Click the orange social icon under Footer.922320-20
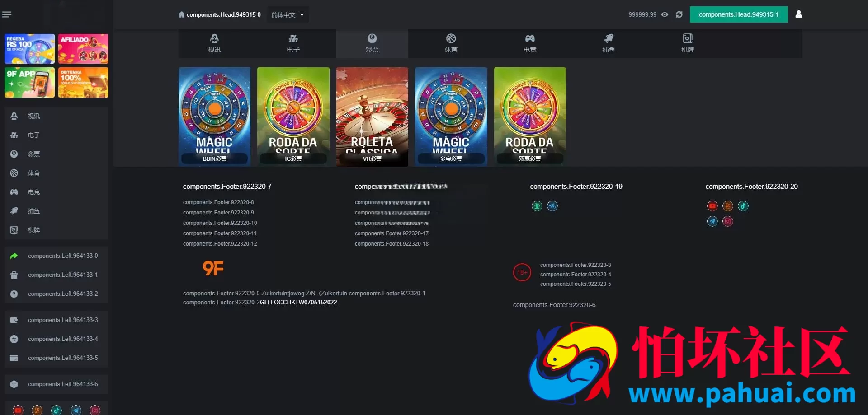The image size is (868, 415). pyautogui.click(x=727, y=206)
